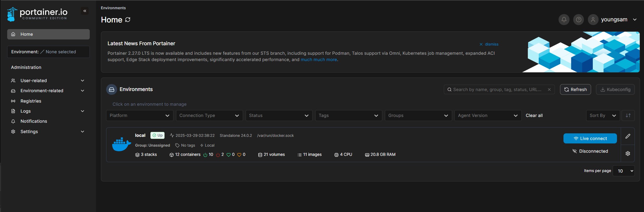Change the Items per page selector
Viewport: 644px width, 212px height.
(624, 171)
